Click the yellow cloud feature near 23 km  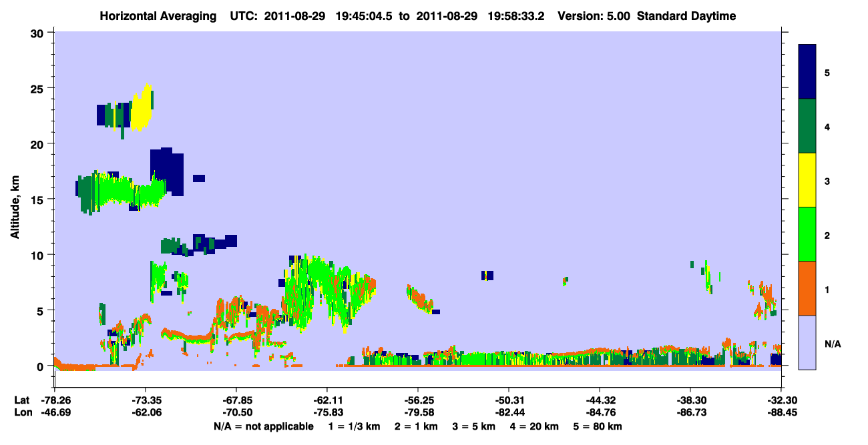141,109
